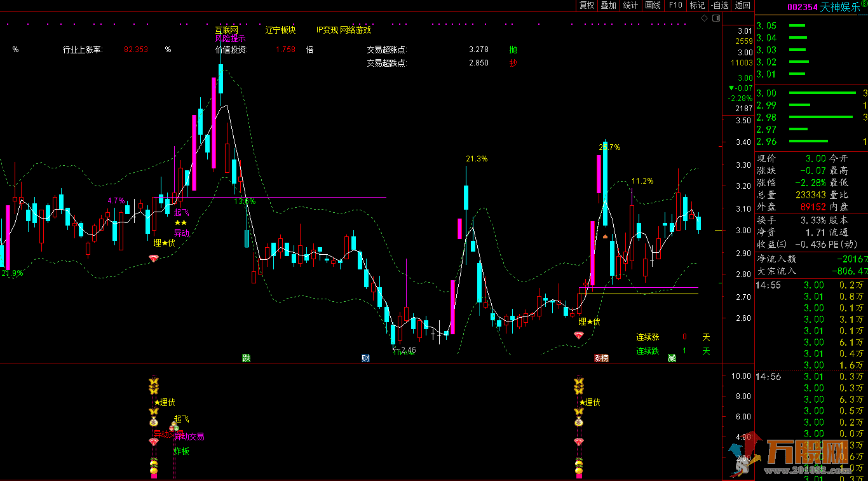Screen dimensions: 868x481
Task: Click the ★埋伏 label in right indicator column
Action: point(590,402)
